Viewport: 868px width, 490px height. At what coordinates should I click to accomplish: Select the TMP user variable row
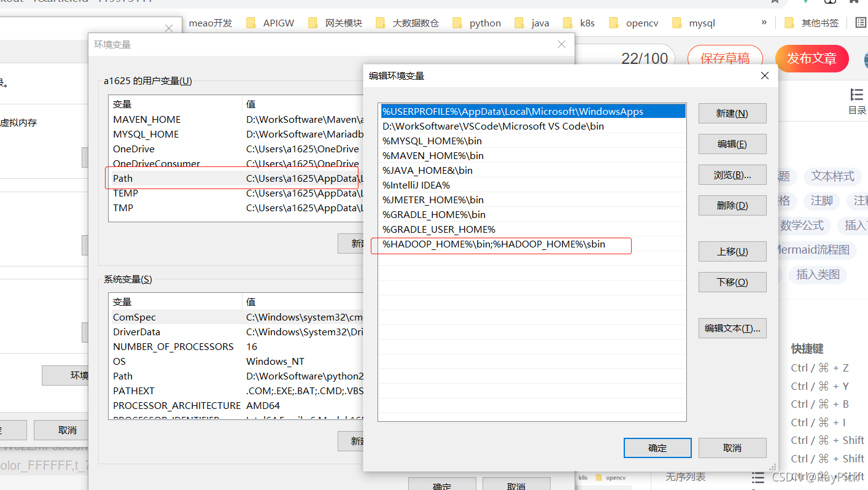coord(236,208)
